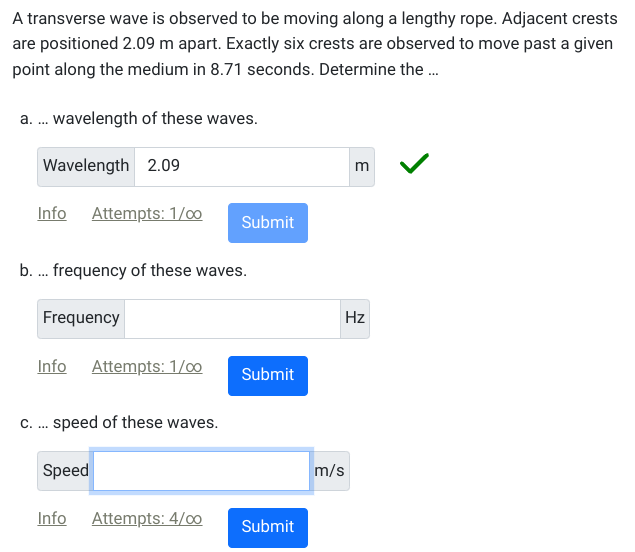
Task: Click into the Wavelength input showing 2.09
Action: click(x=242, y=167)
